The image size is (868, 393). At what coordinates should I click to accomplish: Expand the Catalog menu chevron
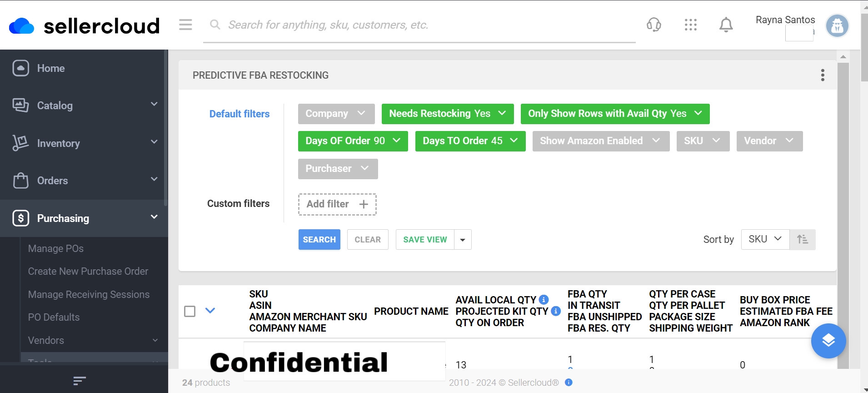154,104
